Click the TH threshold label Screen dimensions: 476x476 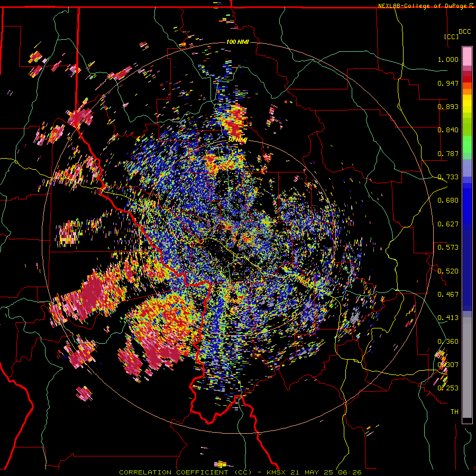454,412
